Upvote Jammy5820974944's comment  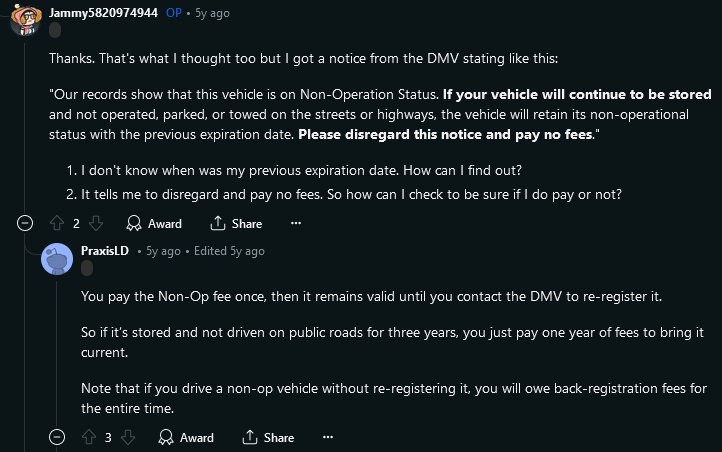(x=57, y=223)
